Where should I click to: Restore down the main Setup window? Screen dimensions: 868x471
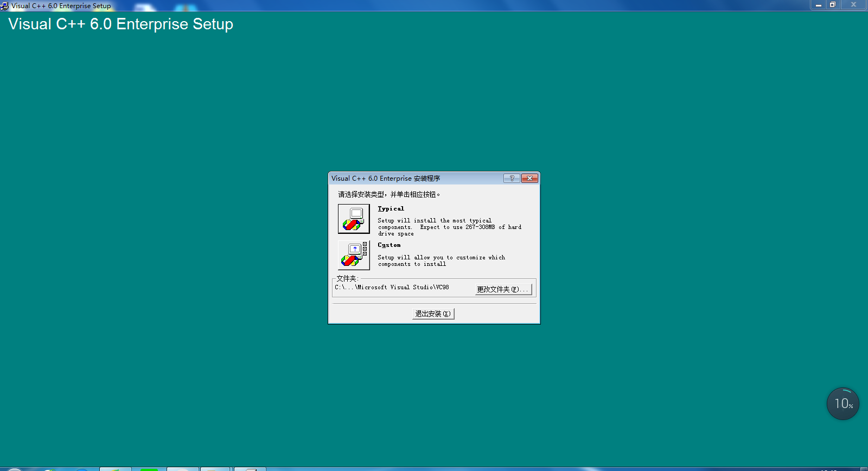[x=833, y=4]
